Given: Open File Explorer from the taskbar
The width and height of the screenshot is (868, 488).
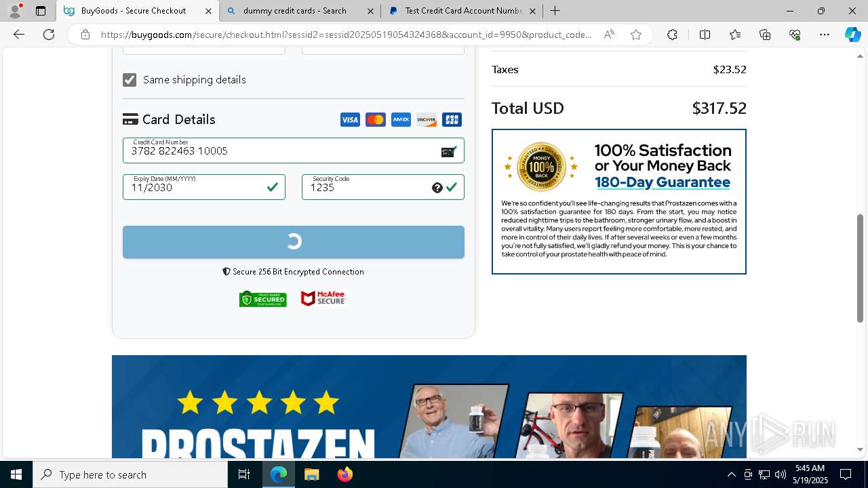Looking at the screenshot, I should 311,474.
